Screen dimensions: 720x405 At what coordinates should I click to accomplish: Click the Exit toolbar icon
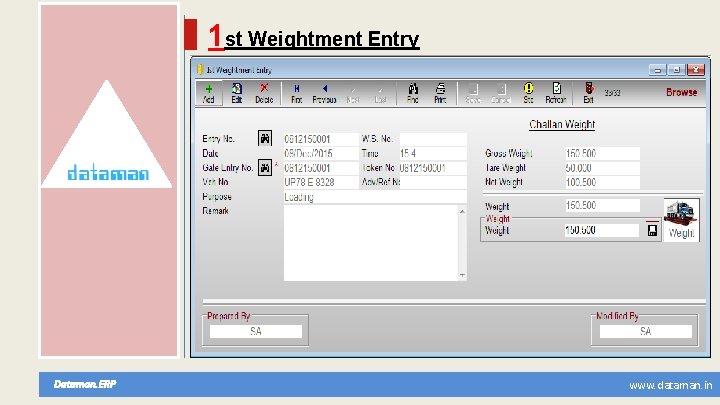(589, 93)
